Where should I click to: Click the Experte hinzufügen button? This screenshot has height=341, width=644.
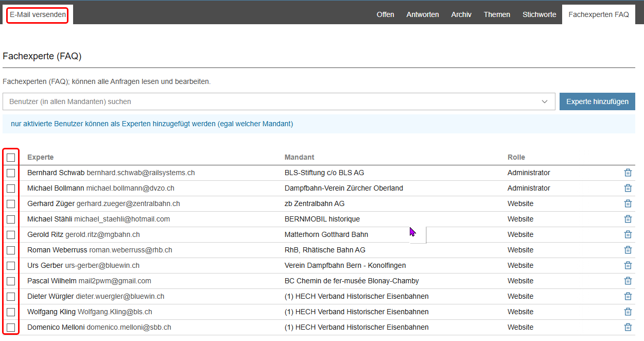(x=597, y=101)
